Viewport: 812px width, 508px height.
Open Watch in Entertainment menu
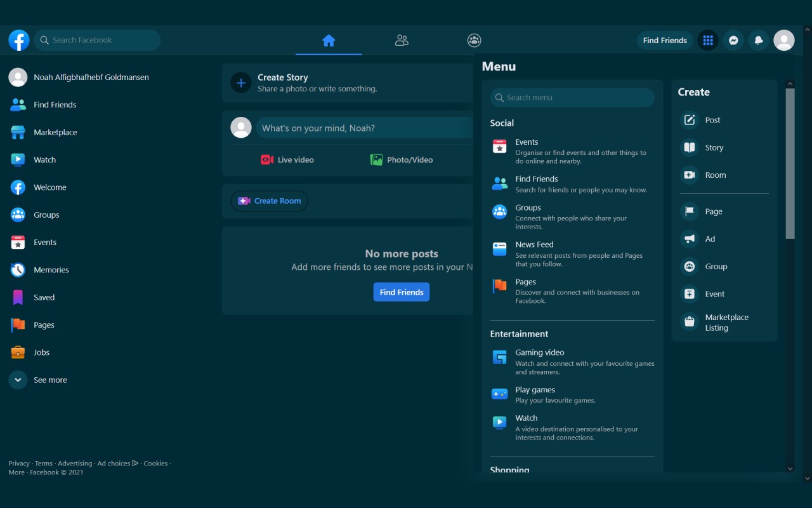[x=572, y=427]
